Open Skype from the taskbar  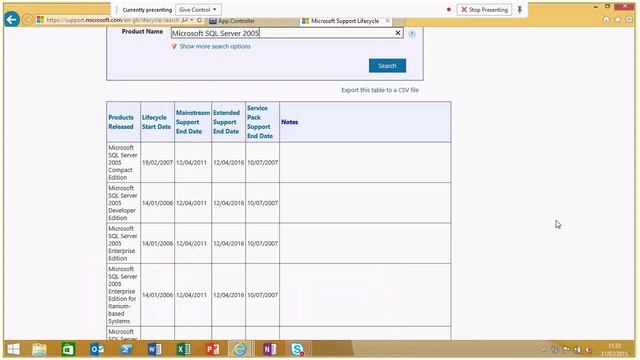[298, 349]
